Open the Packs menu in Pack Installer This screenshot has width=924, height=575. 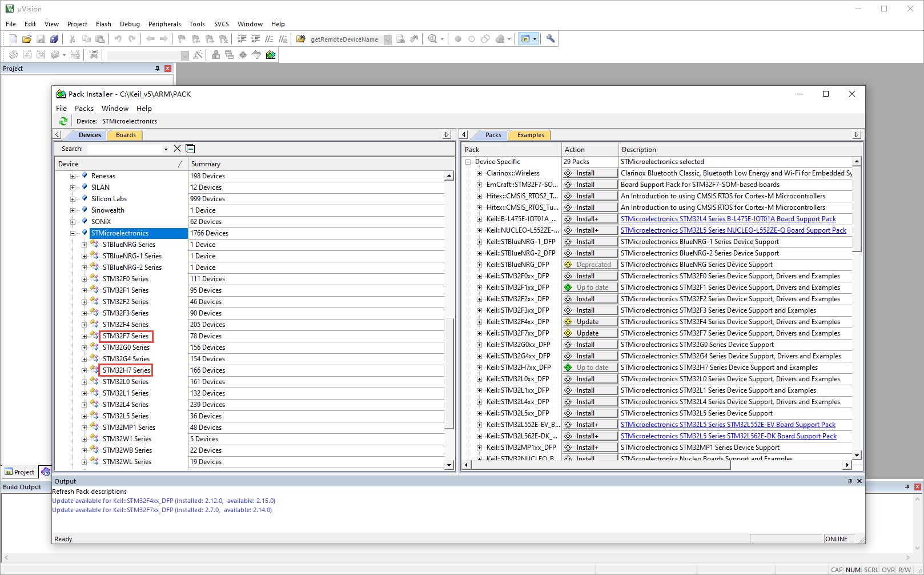click(84, 109)
